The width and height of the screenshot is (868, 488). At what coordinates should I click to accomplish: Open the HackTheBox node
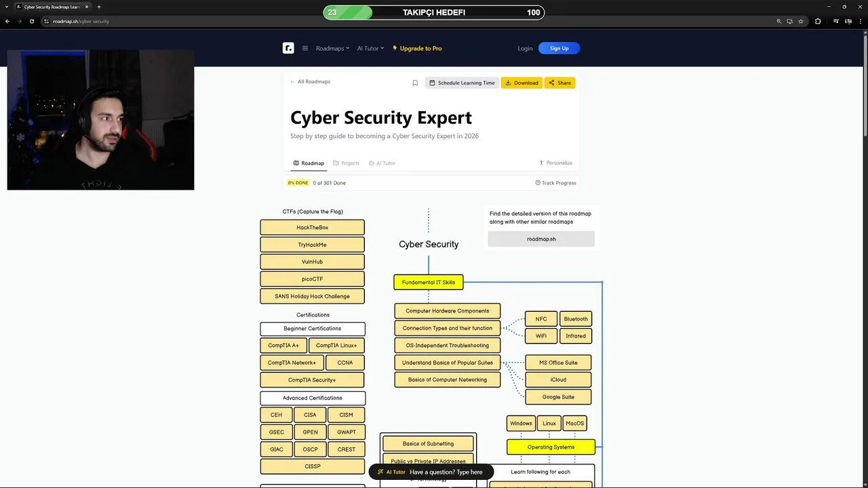312,227
